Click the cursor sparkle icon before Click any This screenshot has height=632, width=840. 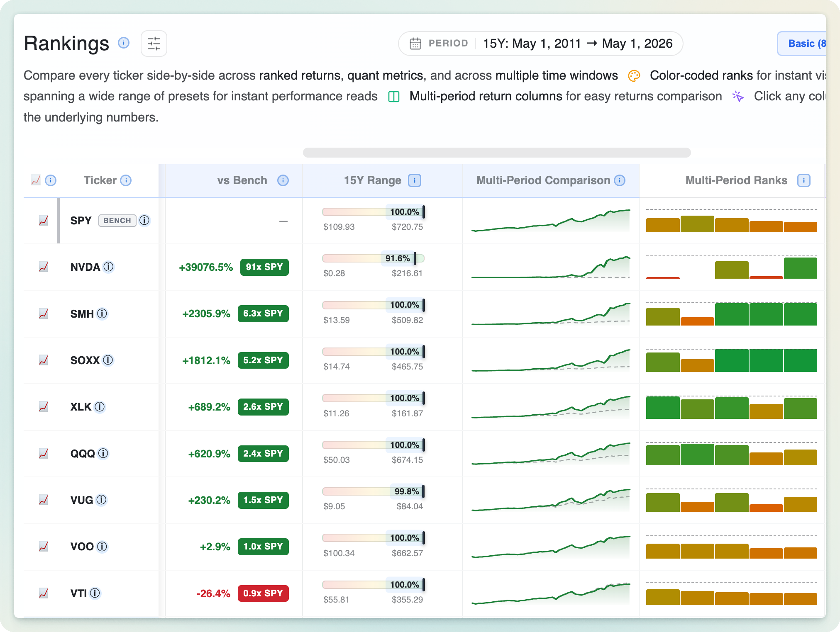pyautogui.click(x=738, y=96)
